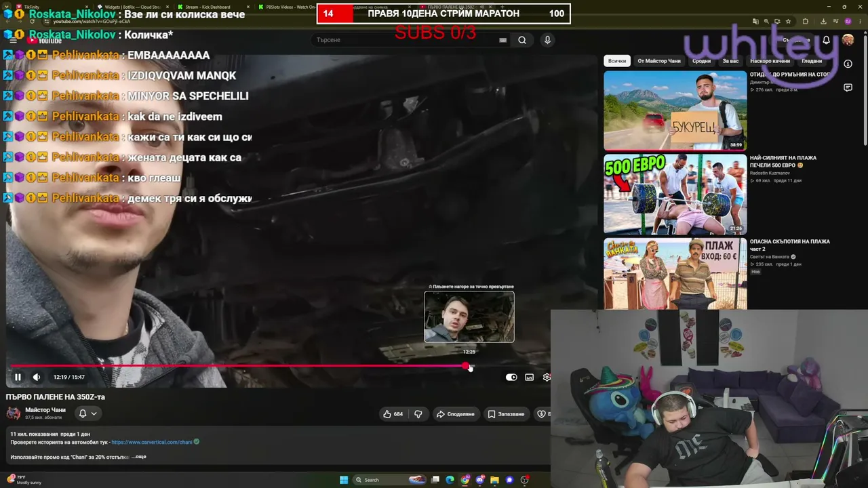The height and width of the screenshot is (488, 868).
Task: Open the Chrome extensions puzzle icon
Action: point(806,21)
